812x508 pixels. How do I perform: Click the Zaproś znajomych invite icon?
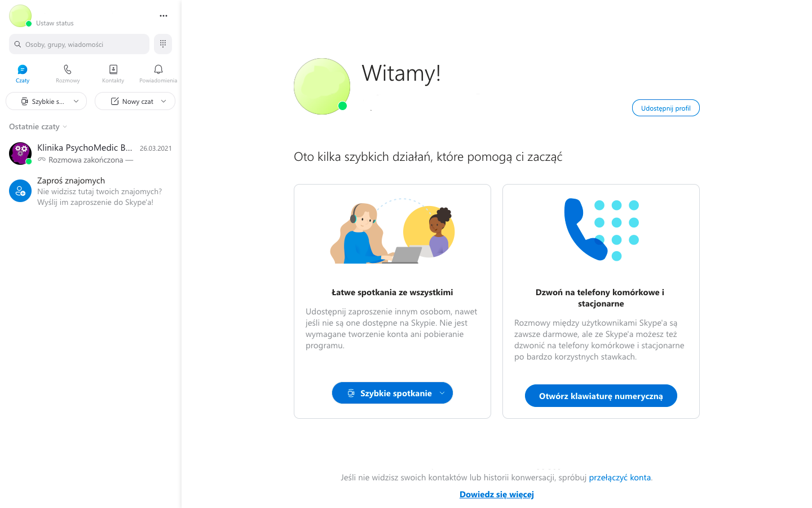[x=20, y=191]
